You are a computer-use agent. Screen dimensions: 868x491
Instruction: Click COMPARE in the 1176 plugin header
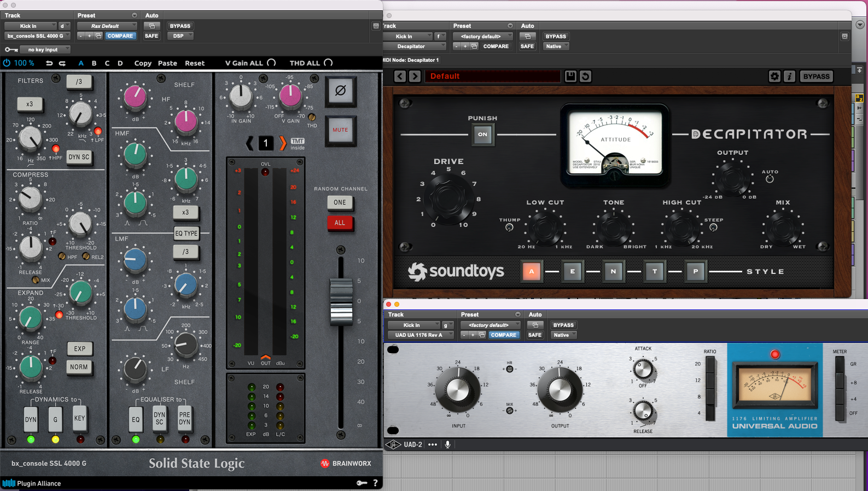click(x=504, y=335)
